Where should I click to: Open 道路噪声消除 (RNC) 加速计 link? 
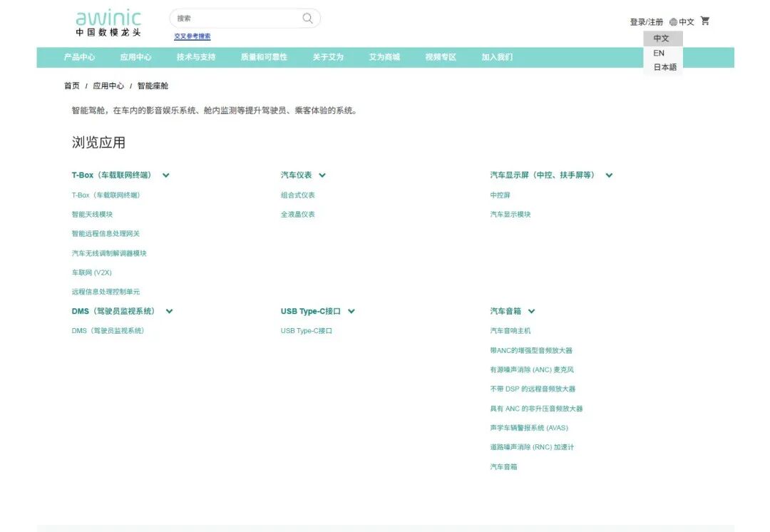point(532,447)
